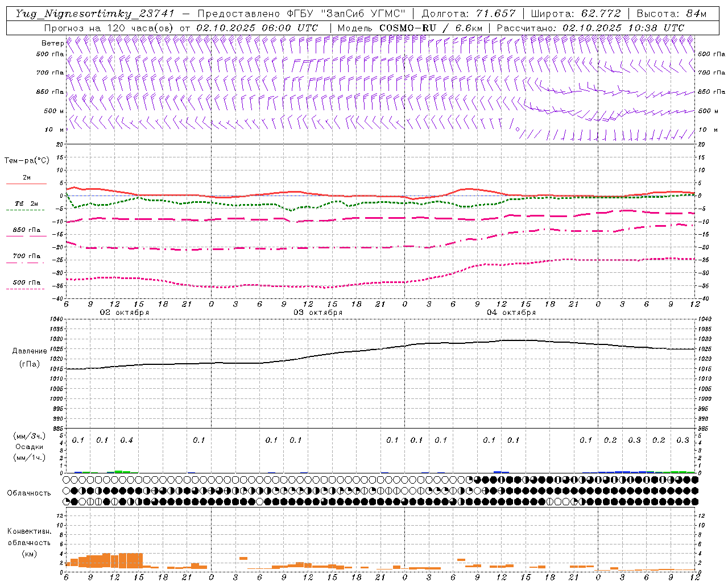The image size is (728, 582).
Task: Click the Облачность cloud cover label
Action: [29, 493]
